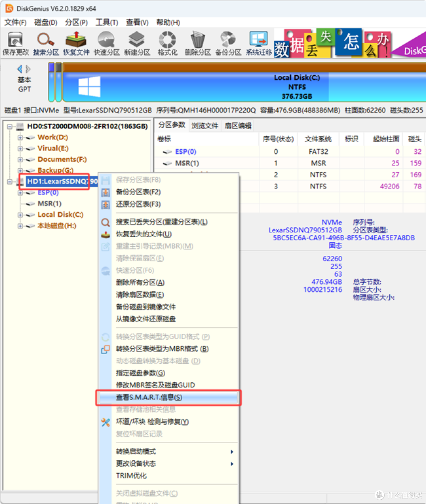The image size is (426, 504).
Task: Click the restore partition table (F3) icon
Action: point(106,205)
